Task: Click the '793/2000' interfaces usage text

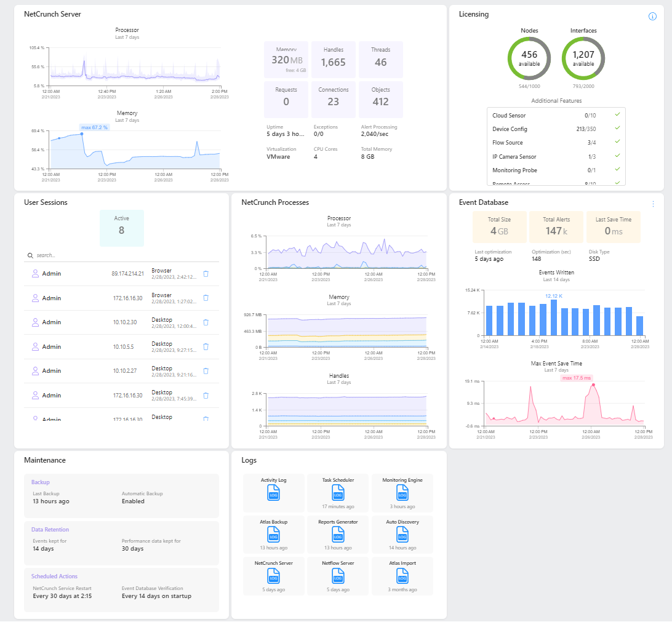Action: (x=583, y=86)
